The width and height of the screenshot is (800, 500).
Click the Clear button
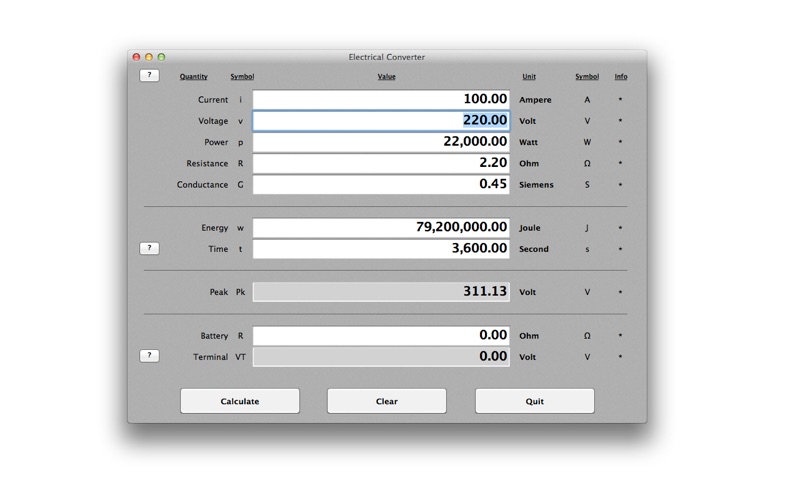tap(387, 401)
